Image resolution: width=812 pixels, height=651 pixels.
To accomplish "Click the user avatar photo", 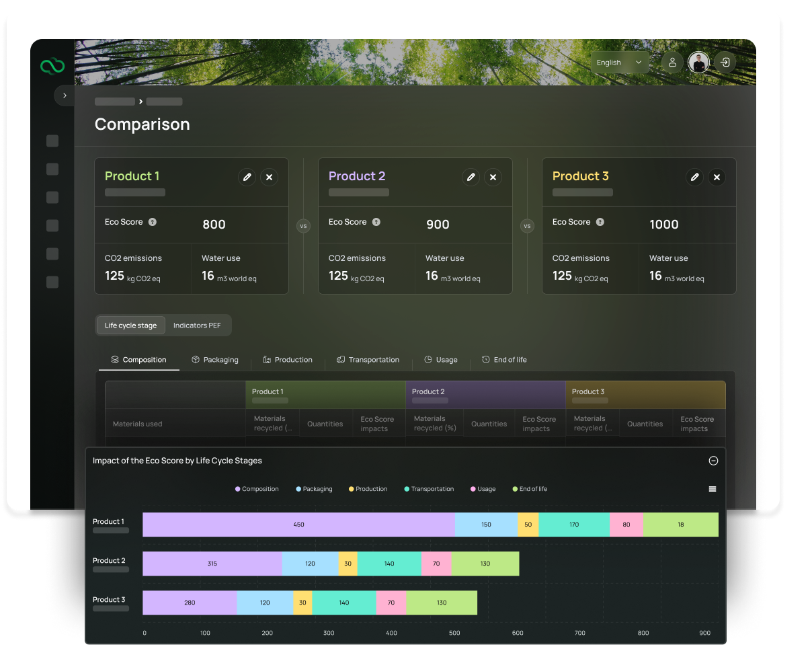I will 698,63.
